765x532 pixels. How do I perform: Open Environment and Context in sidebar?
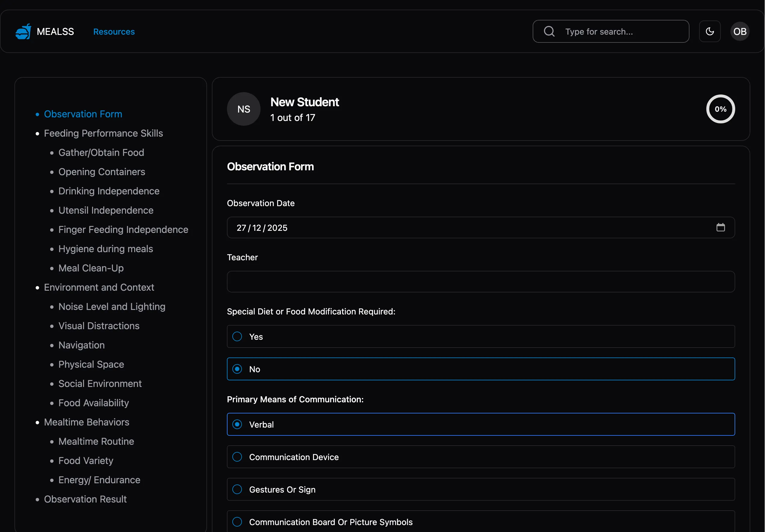[99, 287]
